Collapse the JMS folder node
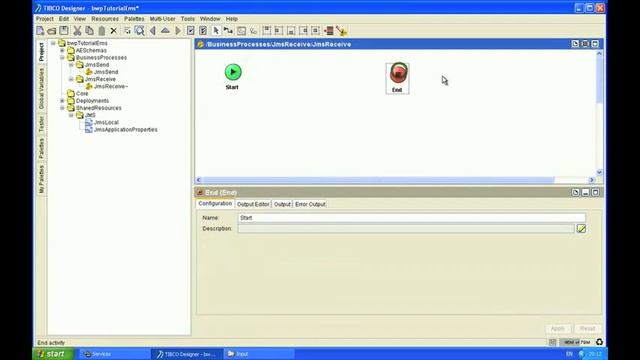The width and height of the screenshot is (640, 360). pyautogui.click(x=71, y=115)
